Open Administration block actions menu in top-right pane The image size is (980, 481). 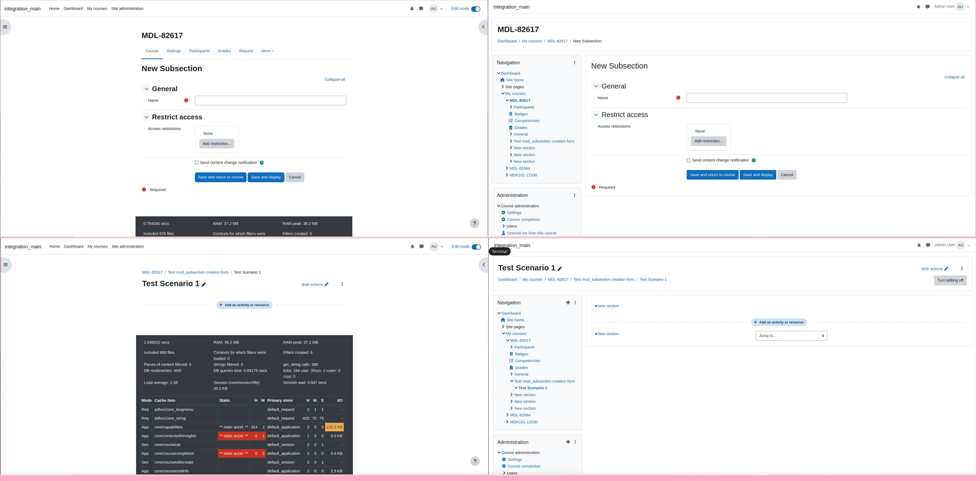click(x=574, y=195)
